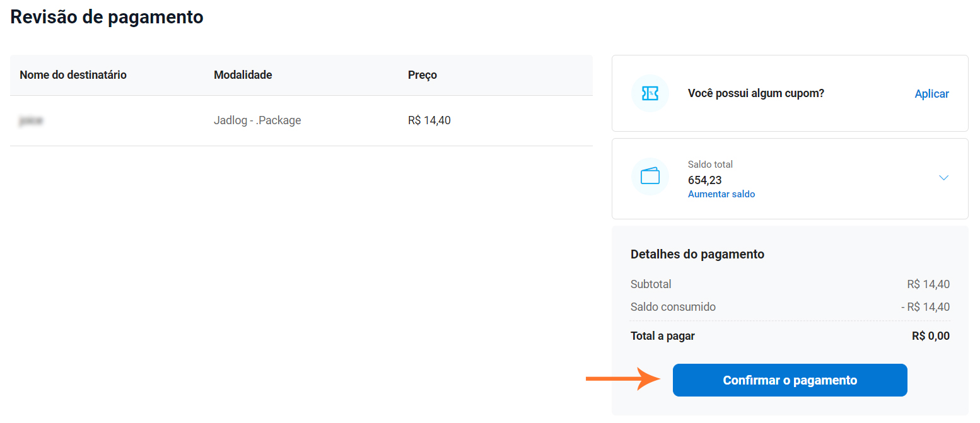Screen dimensions: 980x423
Task: Click the Modalidade column header
Action: pos(243,75)
